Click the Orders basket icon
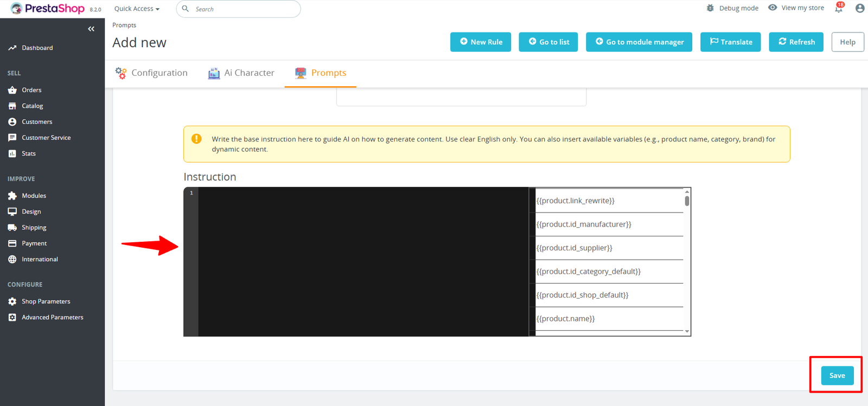This screenshot has height=406, width=868. coord(12,90)
